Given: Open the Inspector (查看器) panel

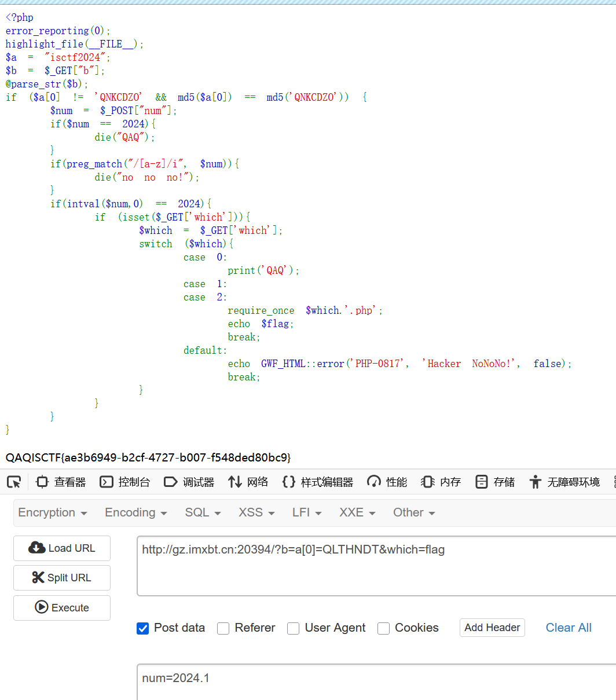Looking at the screenshot, I should click(61, 482).
